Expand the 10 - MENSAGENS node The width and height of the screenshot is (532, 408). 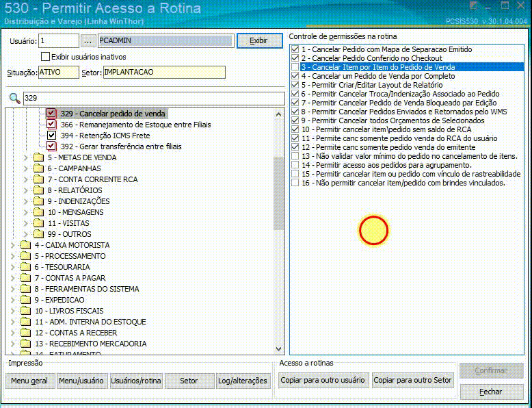(x=26, y=212)
